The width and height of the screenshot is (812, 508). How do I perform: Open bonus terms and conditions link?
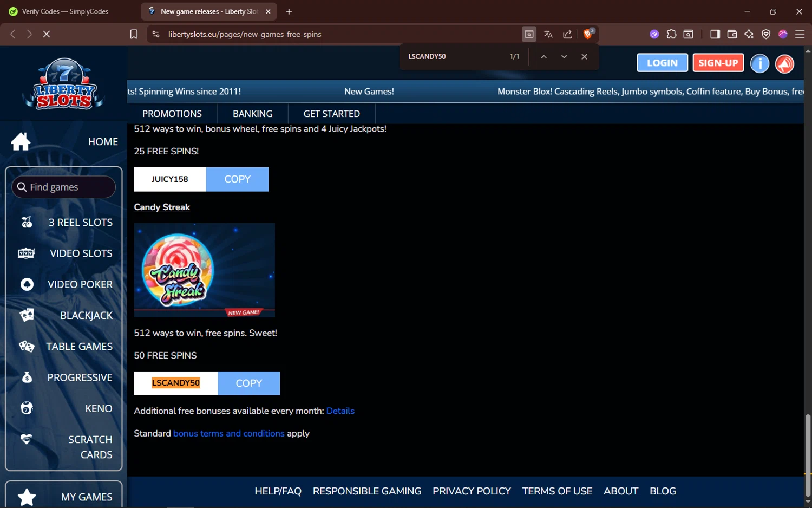coord(228,434)
